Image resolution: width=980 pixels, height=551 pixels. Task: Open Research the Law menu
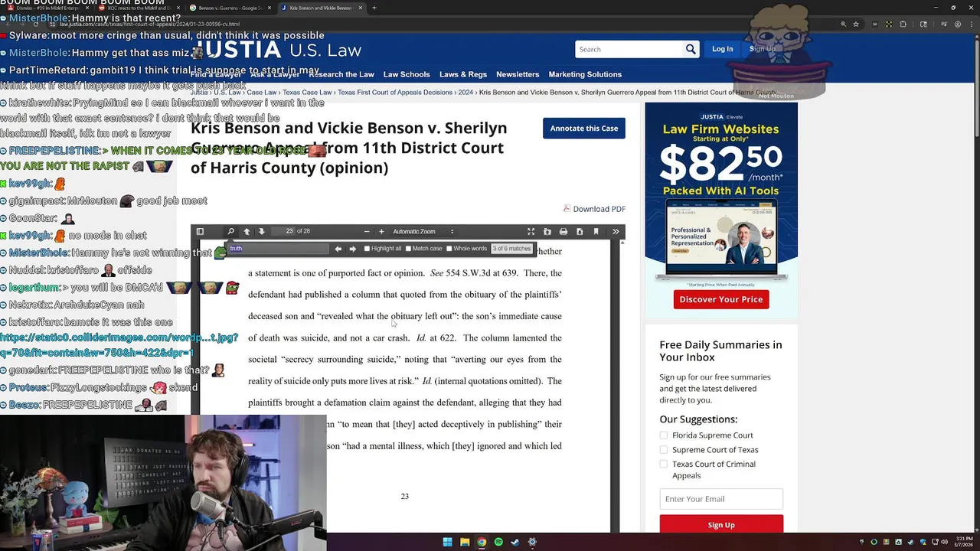[x=341, y=74]
